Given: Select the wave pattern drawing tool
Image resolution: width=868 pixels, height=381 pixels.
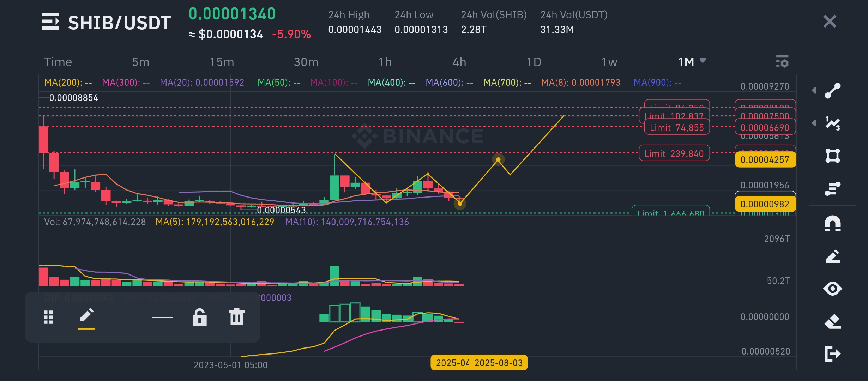Looking at the screenshot, I should 832,123.
